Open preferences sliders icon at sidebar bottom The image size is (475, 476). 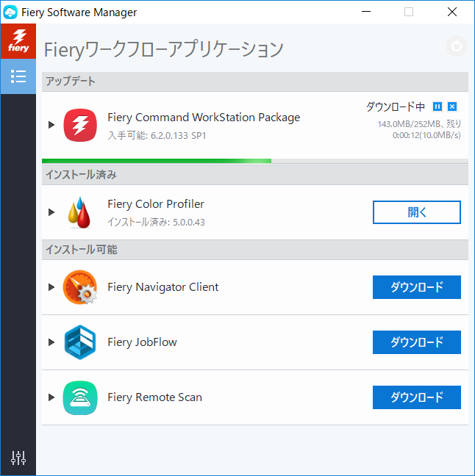pyautogui.click(x=18, y=458)
